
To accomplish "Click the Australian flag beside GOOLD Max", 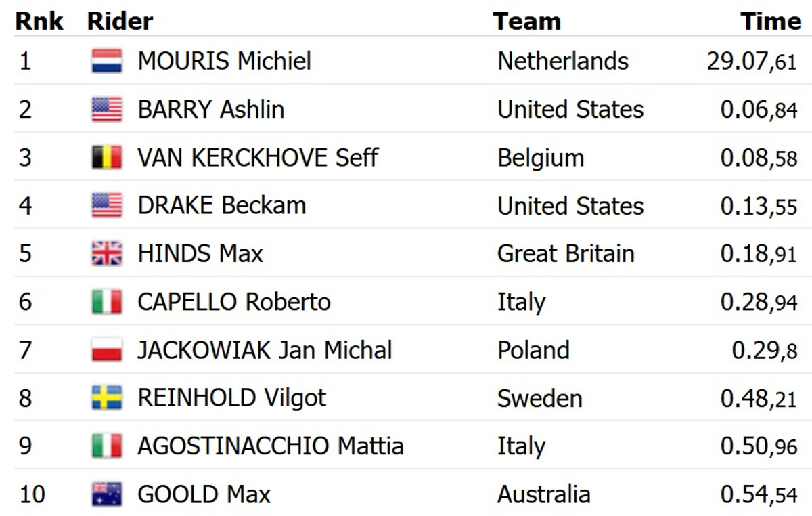I will pos(107,494).
